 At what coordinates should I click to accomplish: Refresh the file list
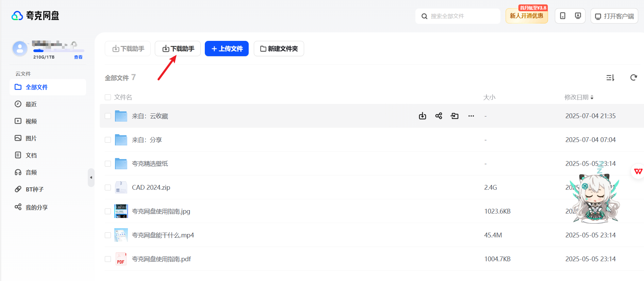coord(633,78)
